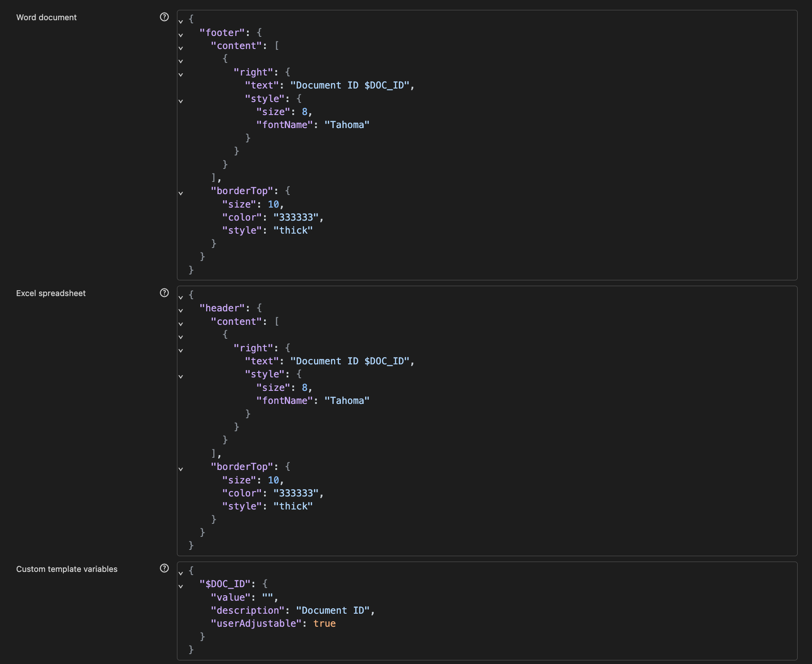Fold "right" object in Word document editor
The height and width of the screenshot is (664, 812).
[x=181, y=74]
